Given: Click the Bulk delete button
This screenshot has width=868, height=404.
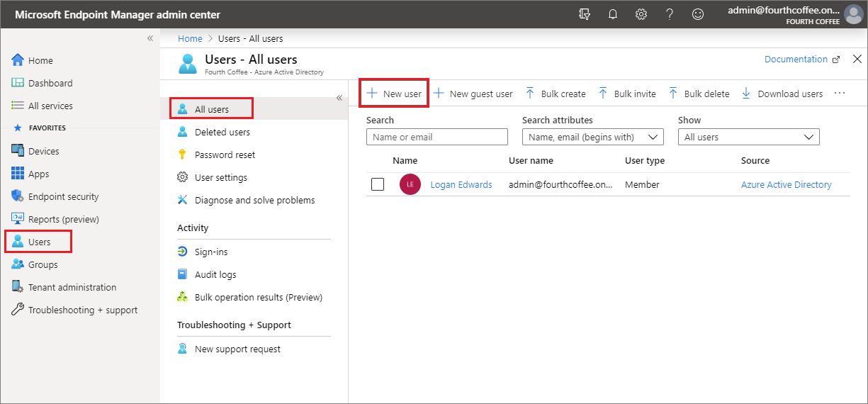Looking at the screenshot, I should [699, 94].
